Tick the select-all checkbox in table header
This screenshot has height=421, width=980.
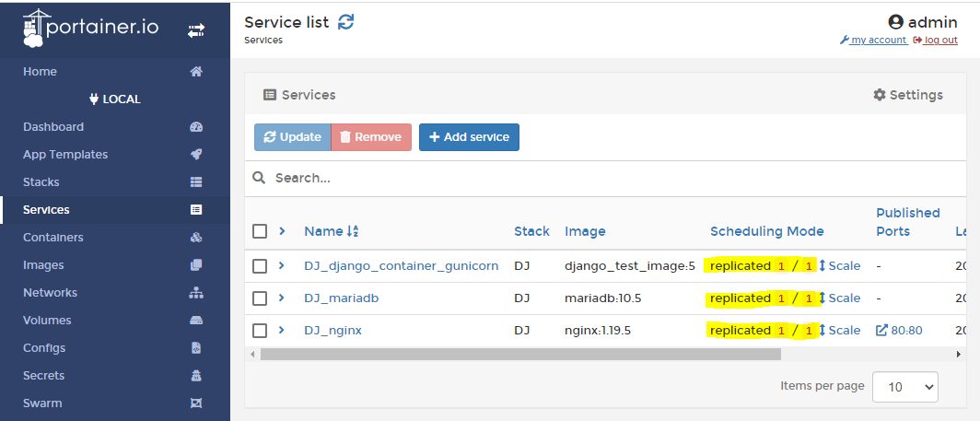click(260, 231)
